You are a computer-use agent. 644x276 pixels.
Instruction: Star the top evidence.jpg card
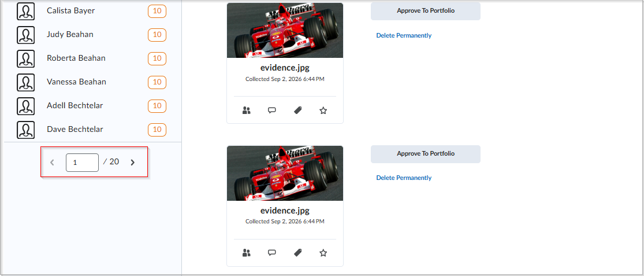[x=323, y=111]
